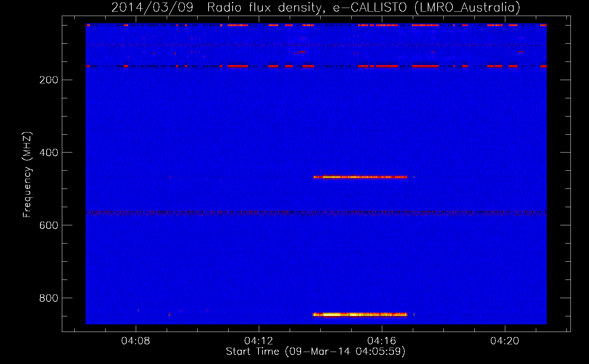Click the 800 frequency tick label

48,298
